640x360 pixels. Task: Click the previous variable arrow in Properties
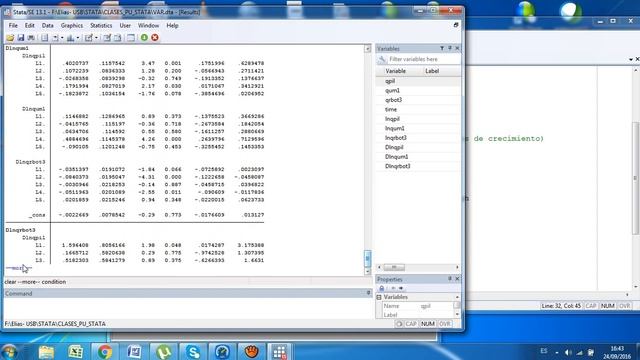point(393,288)
